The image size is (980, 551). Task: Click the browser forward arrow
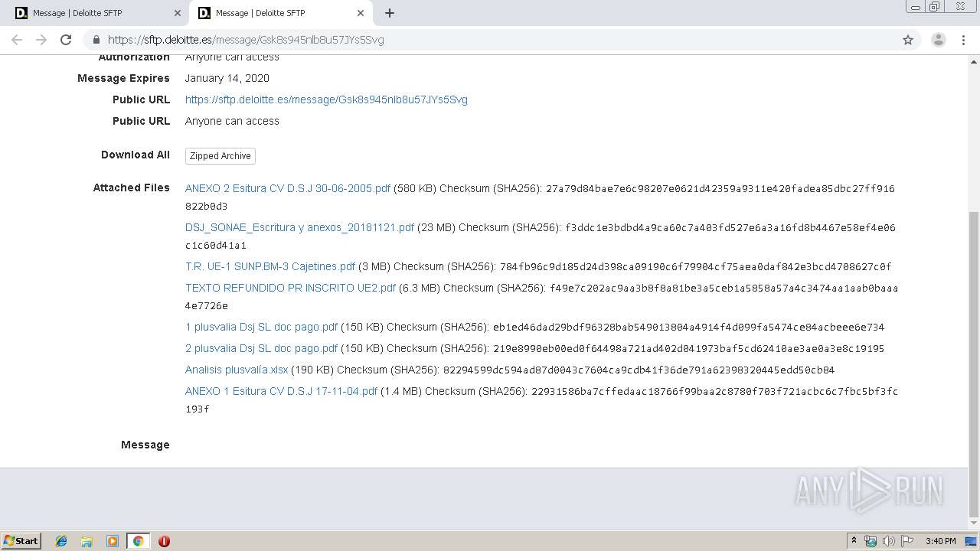click(41, 40)
